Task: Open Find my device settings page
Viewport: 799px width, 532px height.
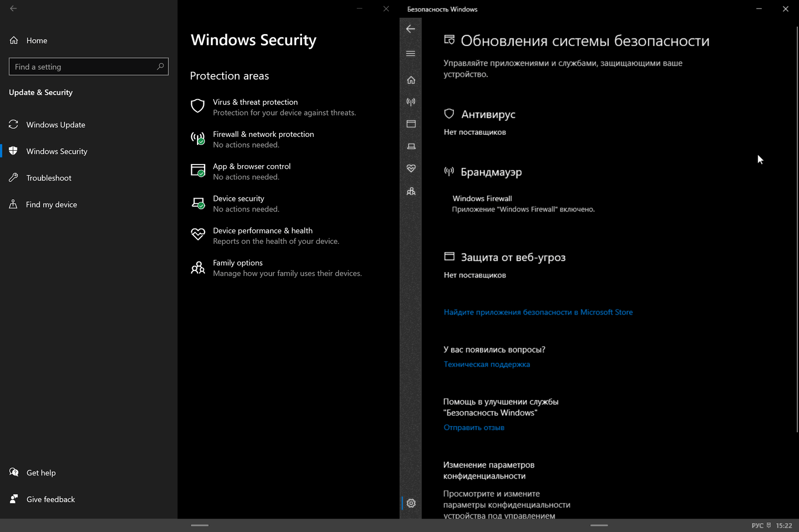Action: tap(51, 204)
